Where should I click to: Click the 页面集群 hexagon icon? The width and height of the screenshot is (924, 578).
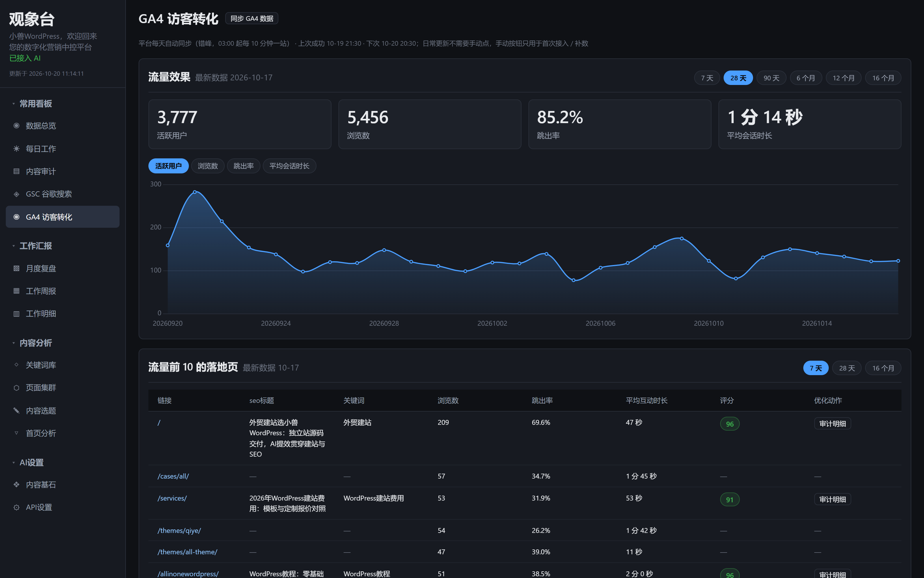pos(16,388)
